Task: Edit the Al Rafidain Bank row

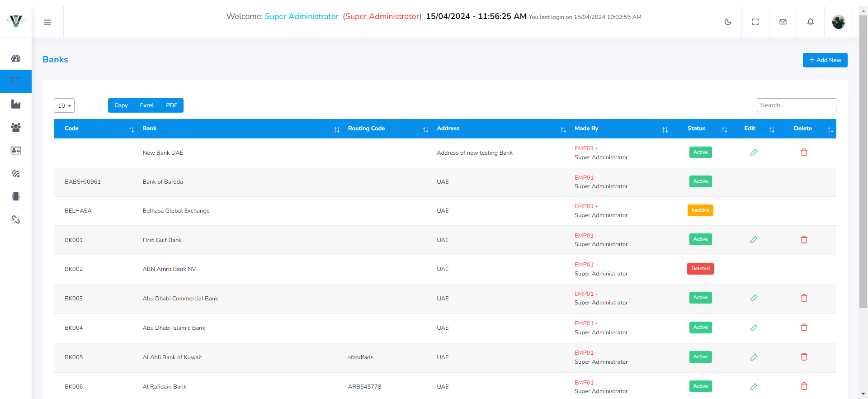Action: point(754,386)
